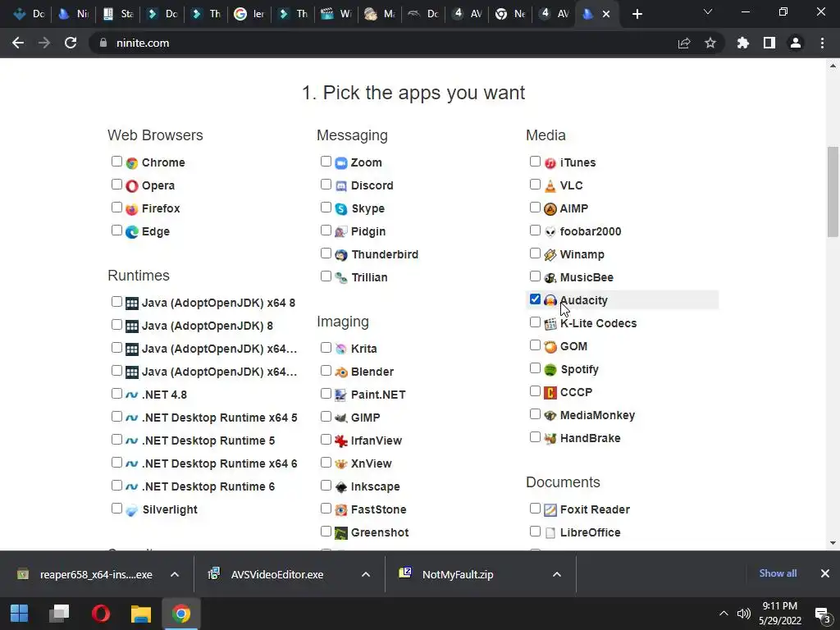
Task: Expand options for AVSVideoEditor.exe download
Action: click(366, 574)
